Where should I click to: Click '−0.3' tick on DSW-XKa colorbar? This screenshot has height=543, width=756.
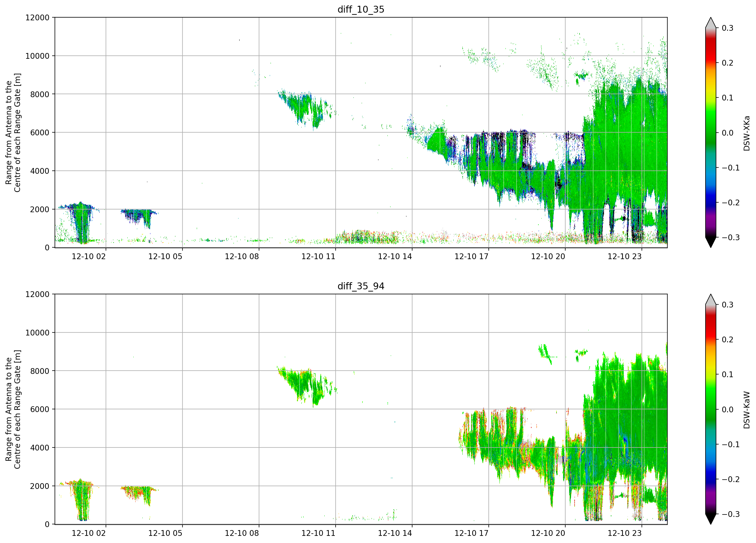click(x=731, y=237)
